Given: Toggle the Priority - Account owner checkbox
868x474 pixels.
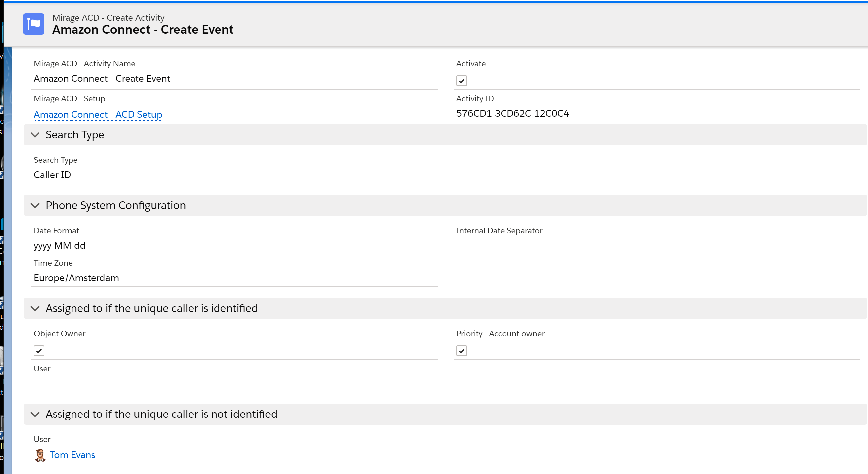Looking at the screenshot, I should [x=461, y=351].
